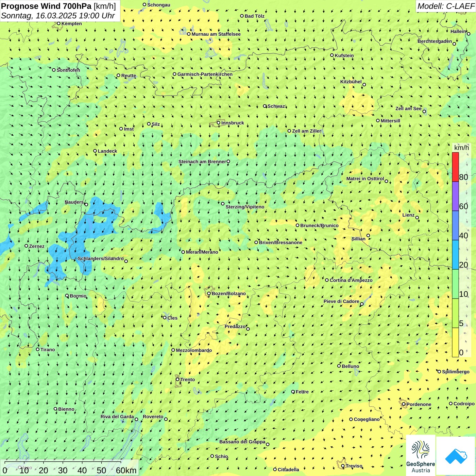Click the 'Zell am See' label

(408, 109)
